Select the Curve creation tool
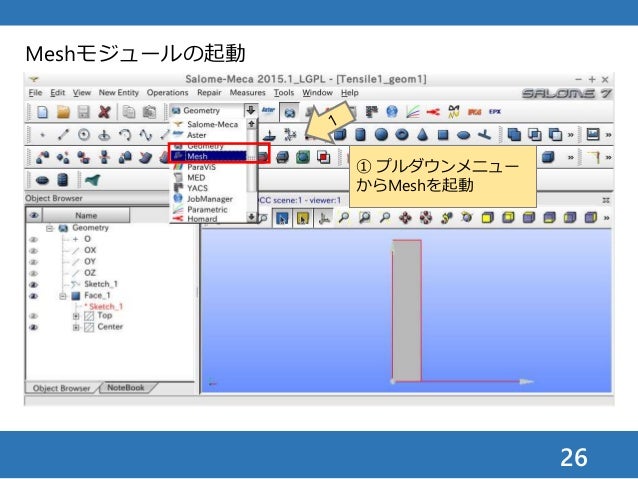This screenshot has width=638, height=479. click(x=145, y=135)
